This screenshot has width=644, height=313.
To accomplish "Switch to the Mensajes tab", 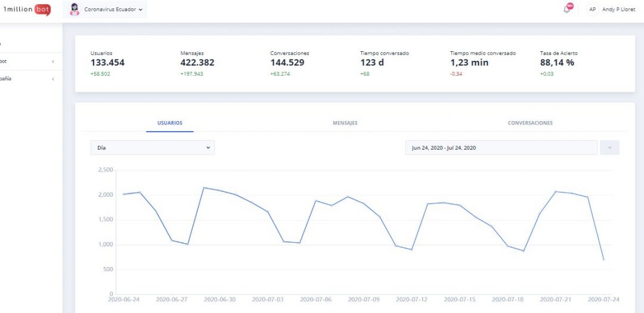I will 345,123.
